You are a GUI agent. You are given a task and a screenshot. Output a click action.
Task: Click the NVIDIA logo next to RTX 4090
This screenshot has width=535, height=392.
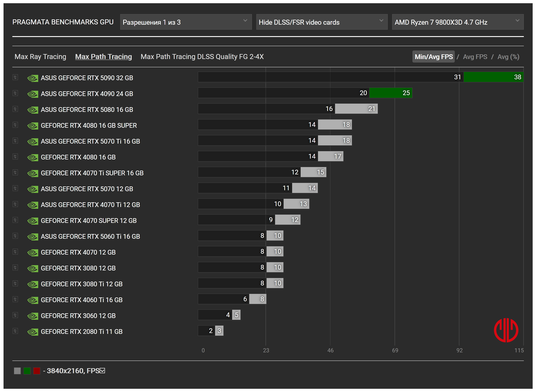(x=33, y=94)
